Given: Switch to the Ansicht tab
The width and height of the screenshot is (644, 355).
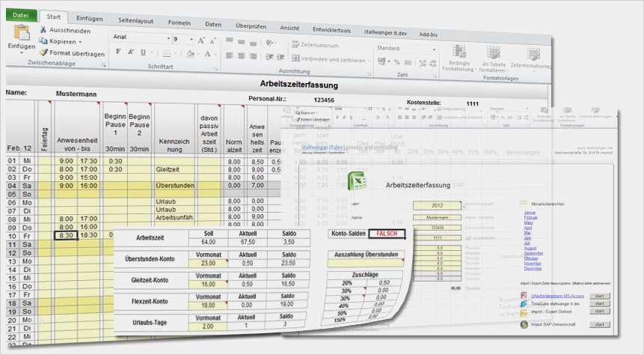Looking at the screenshot, I should 289,28.
